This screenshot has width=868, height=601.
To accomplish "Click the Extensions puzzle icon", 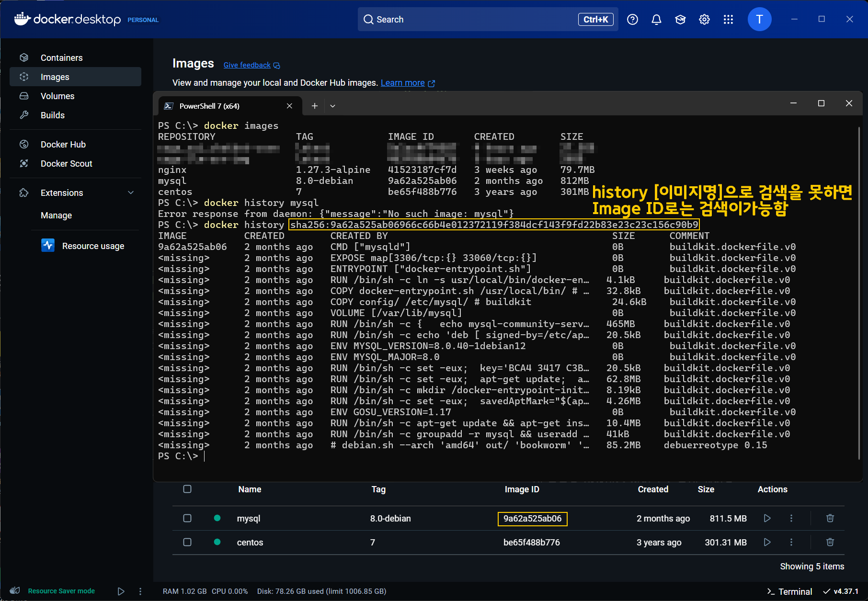I will point(24,193).
